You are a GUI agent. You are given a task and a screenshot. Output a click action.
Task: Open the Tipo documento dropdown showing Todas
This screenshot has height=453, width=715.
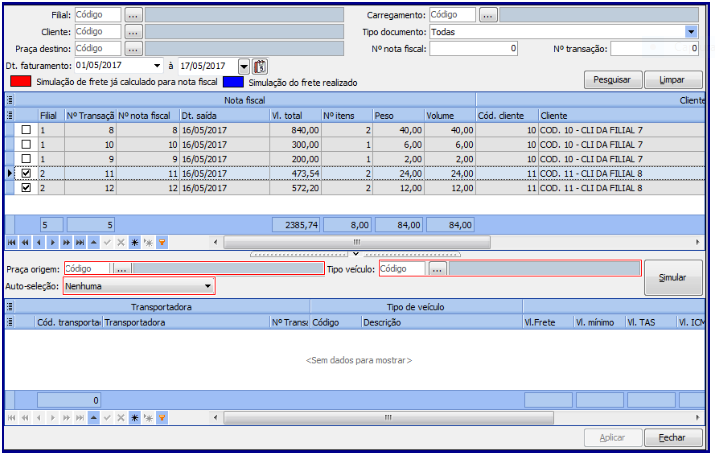coord(691,32)
